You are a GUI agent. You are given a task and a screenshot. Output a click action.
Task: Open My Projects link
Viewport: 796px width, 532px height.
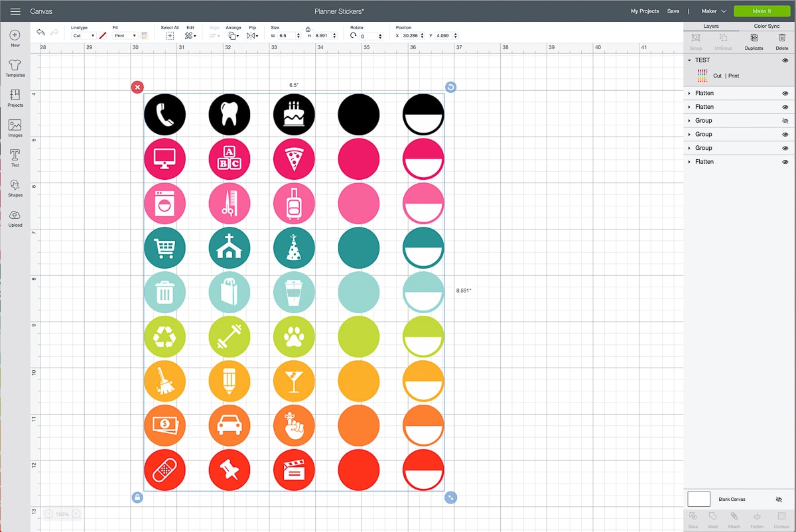[x=643, y=11]
